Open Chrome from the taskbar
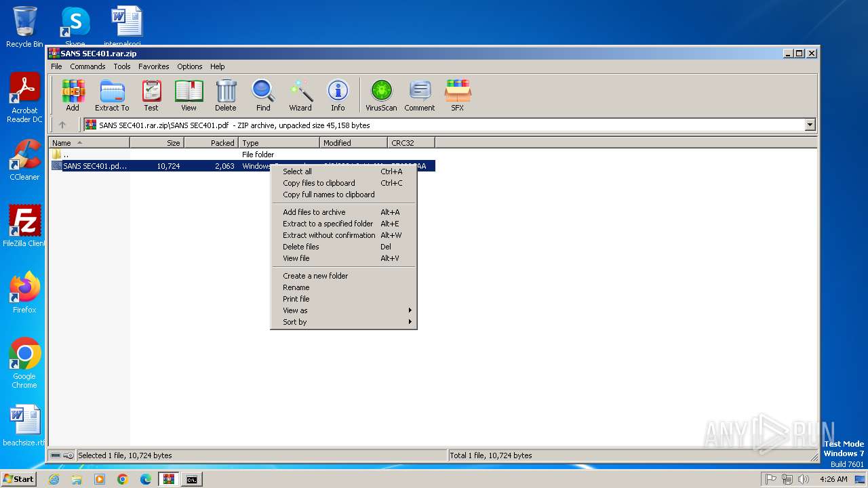The width and height of the screenshot is (868, 488). coord(122,479)
